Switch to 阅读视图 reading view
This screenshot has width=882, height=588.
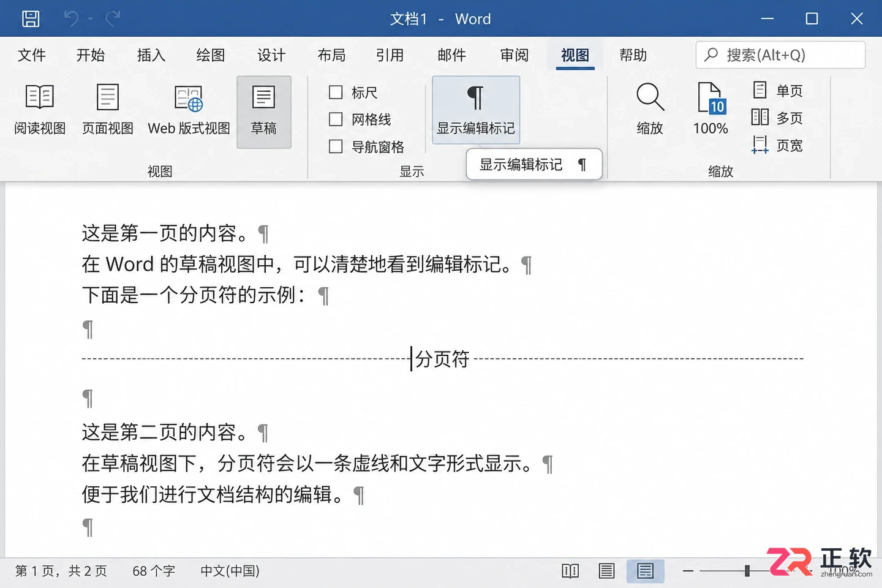point(40,111)
